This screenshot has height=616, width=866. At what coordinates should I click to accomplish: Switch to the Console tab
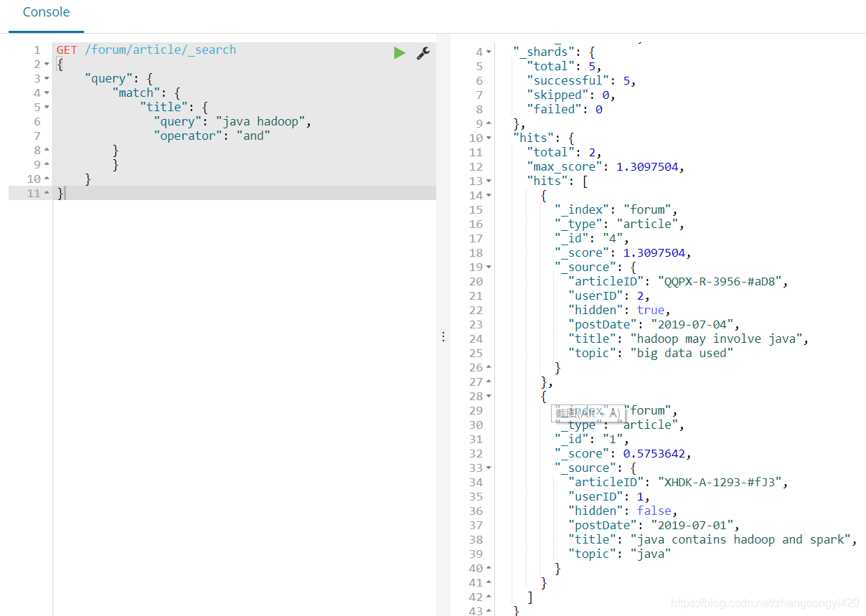pos(45,12)
